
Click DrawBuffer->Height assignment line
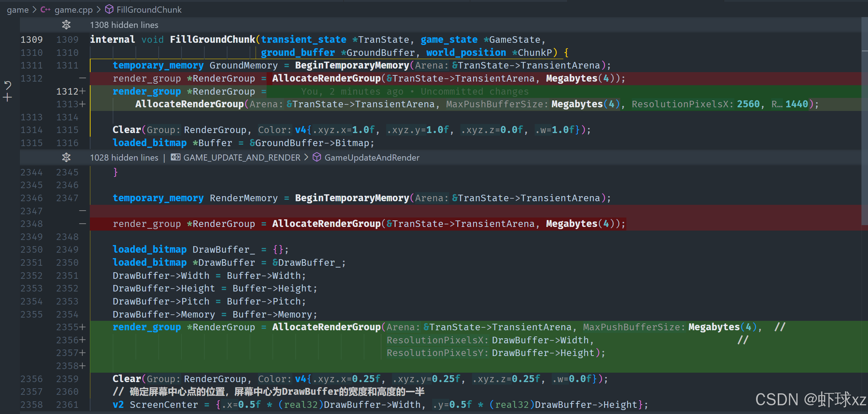point(215,288)
